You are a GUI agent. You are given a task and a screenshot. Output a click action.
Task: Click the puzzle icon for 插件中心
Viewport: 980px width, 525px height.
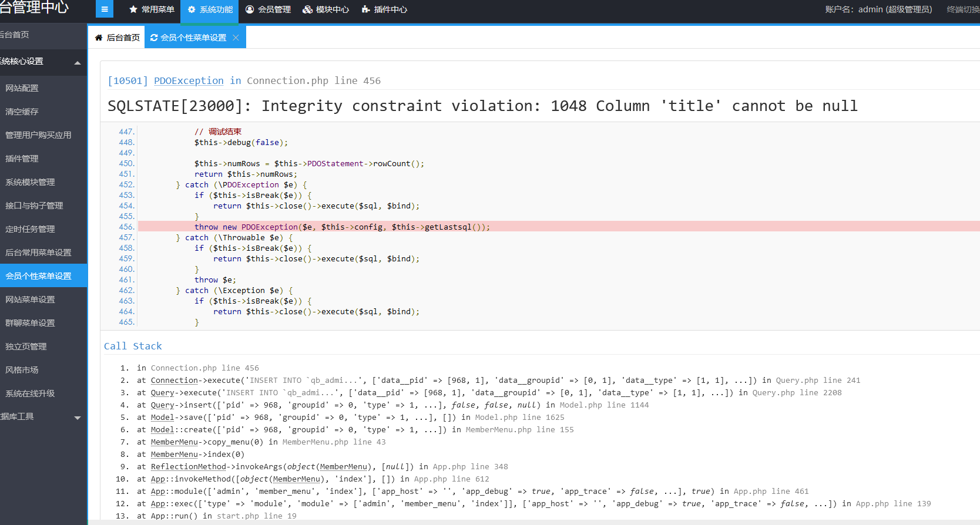(365, 9)
